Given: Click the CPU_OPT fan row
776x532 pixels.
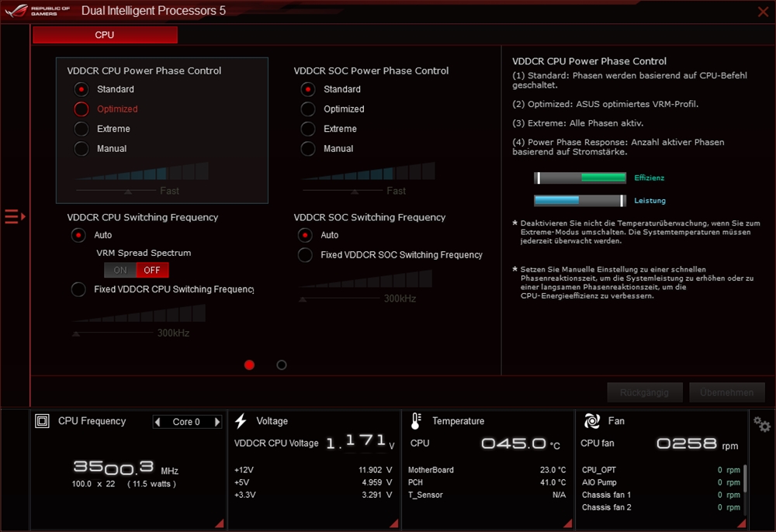Looking at the screenshot, I should pos(661,470).
